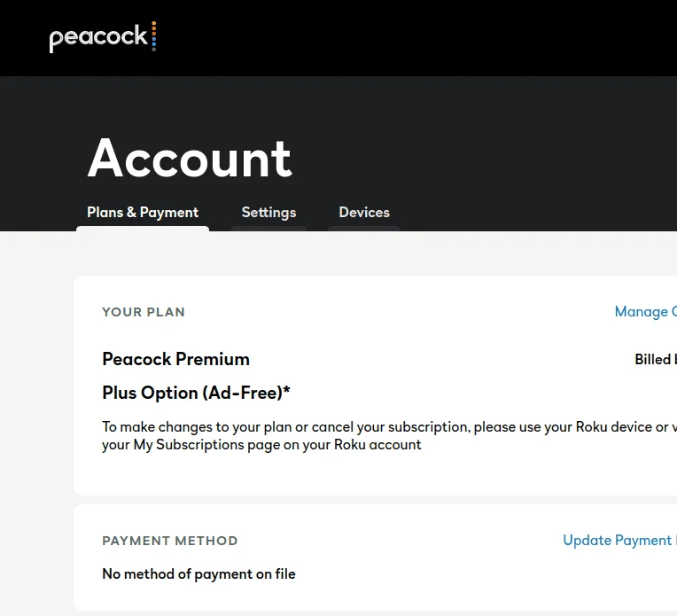
Task: Click the Update Payment link
Action: tap(619, 540)
